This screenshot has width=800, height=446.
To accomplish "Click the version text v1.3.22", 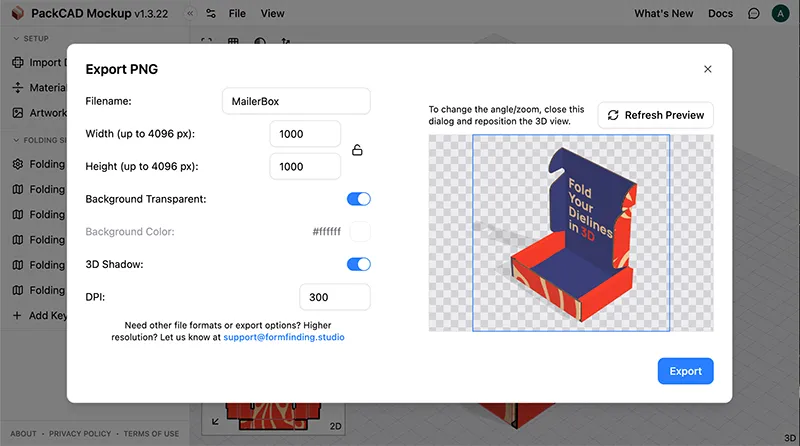I will tap(151, 14).
